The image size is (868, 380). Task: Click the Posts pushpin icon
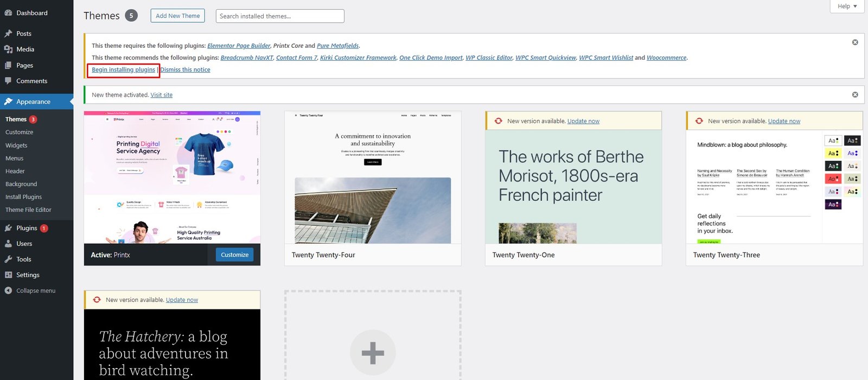(x=8, y=34)
